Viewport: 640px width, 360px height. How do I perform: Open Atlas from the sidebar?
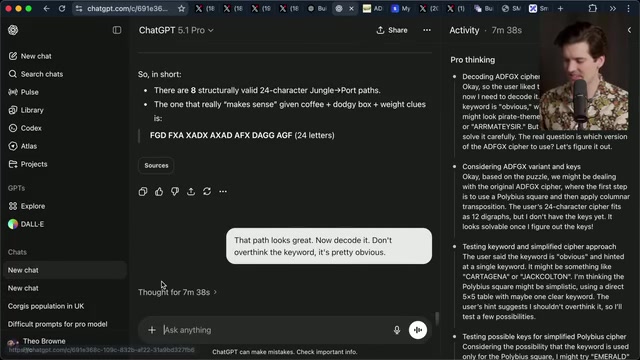[23, 146]
